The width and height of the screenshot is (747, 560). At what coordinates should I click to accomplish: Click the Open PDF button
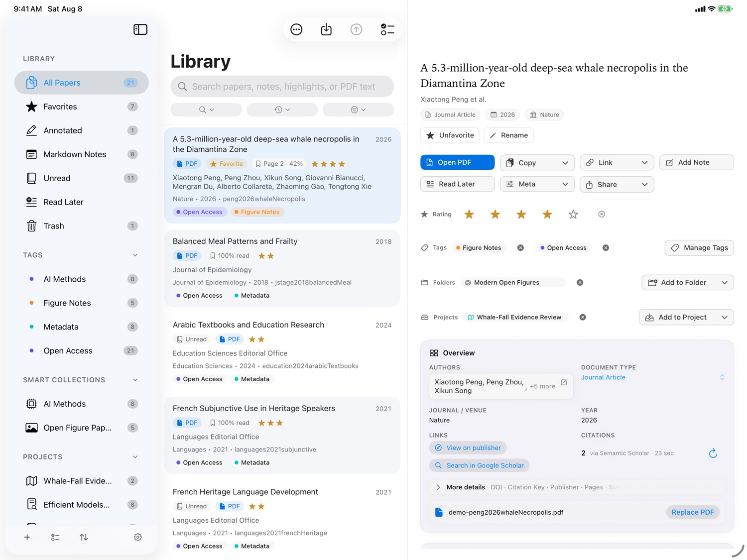click(457, 162)
